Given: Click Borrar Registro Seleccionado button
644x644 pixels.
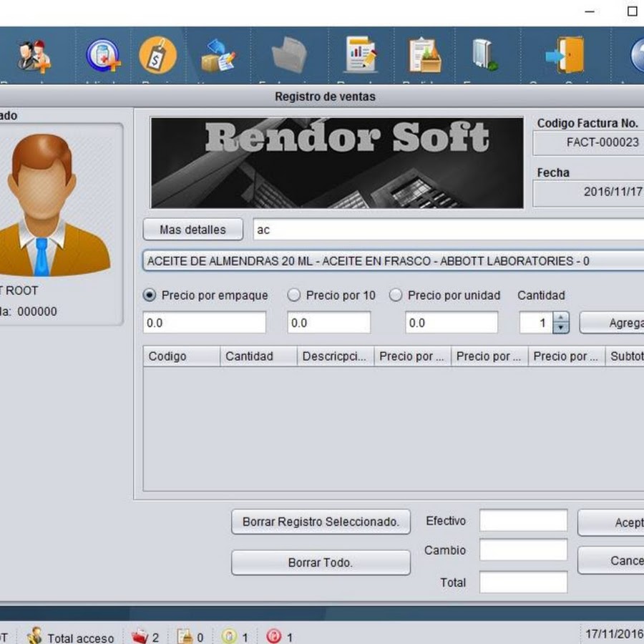Looking at the screenshot, I should click(321, 522).
